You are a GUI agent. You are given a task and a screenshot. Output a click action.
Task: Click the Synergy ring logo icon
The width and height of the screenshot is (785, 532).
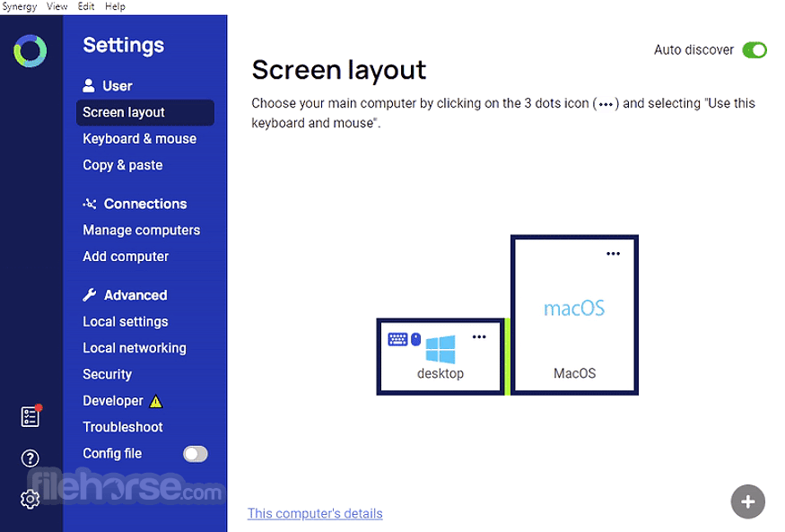30,50
